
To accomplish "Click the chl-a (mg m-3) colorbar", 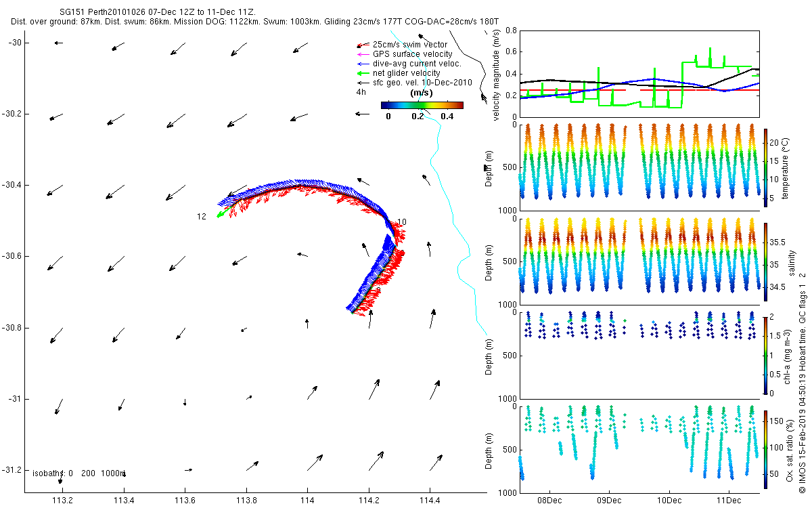I will tap(766, 355).
